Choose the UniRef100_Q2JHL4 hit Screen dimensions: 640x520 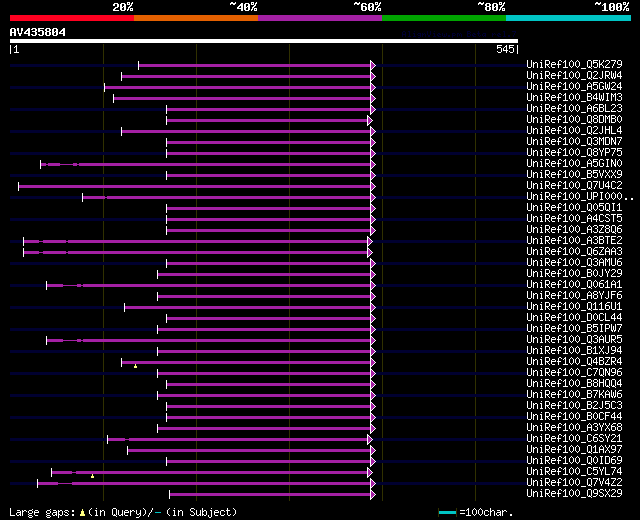(x=574, y=131)
